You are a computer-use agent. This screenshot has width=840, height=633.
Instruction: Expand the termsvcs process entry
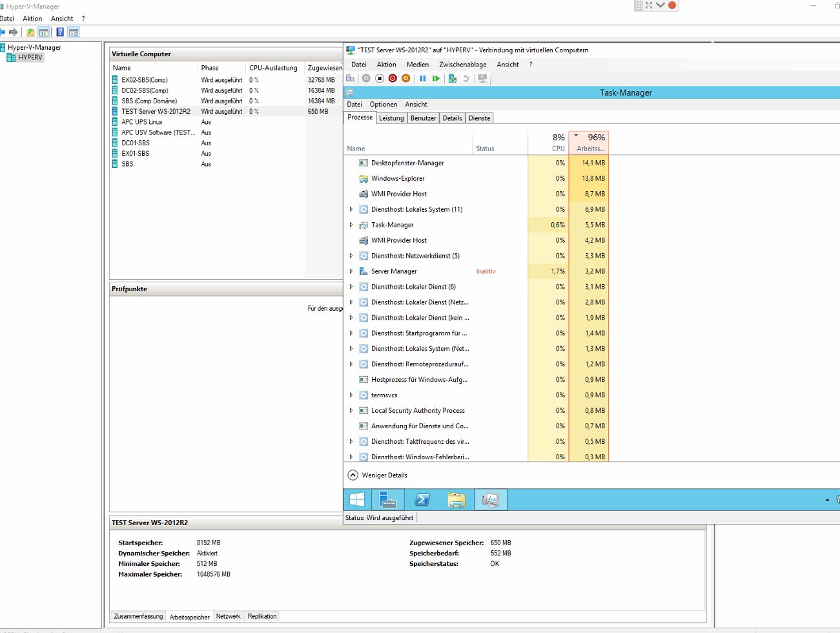click(351, 395)
